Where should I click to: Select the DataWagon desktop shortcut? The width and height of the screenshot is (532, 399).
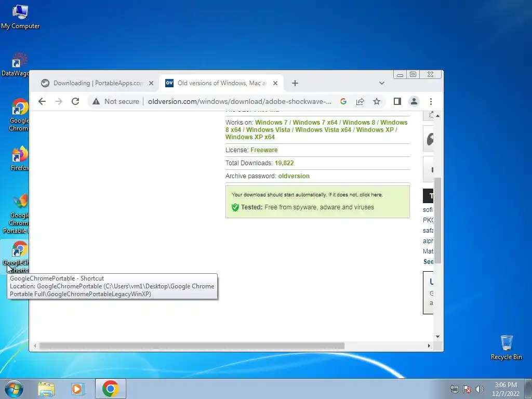pyautogui.click(x=16, y=64)
